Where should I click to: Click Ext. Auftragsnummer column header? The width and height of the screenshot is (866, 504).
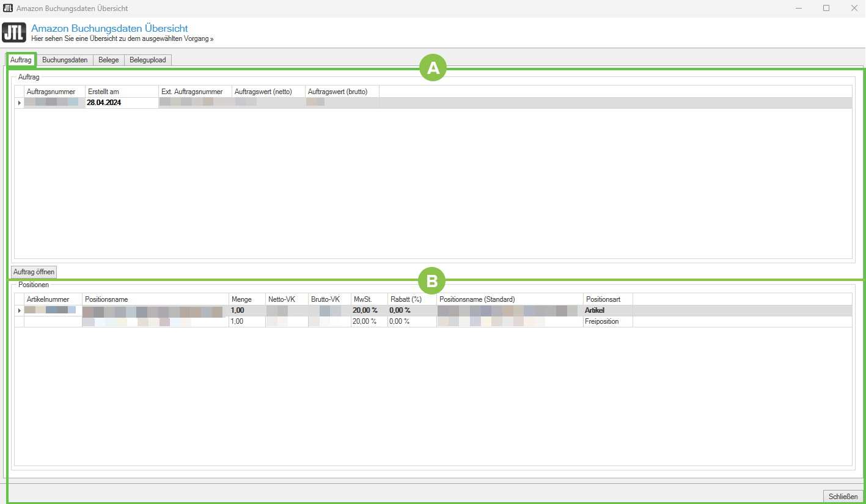pyautogui.click(x=192, y=92)
